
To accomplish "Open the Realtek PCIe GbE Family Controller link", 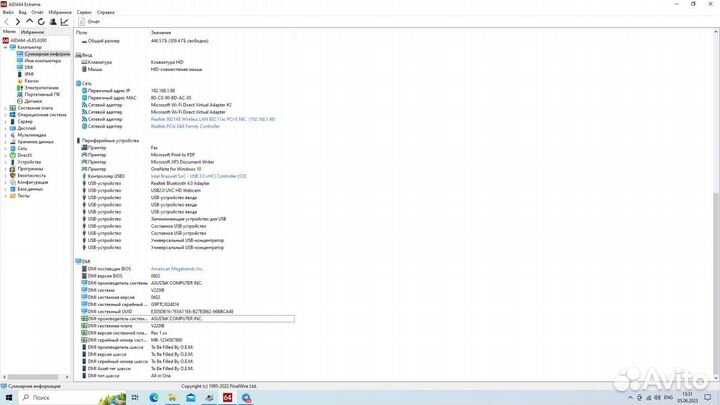I will pos(186,126).
